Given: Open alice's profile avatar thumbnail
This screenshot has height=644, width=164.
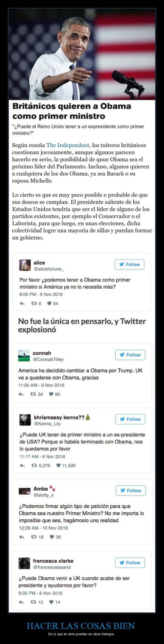Looking at the screenshot, I should [x=25, y=265].
